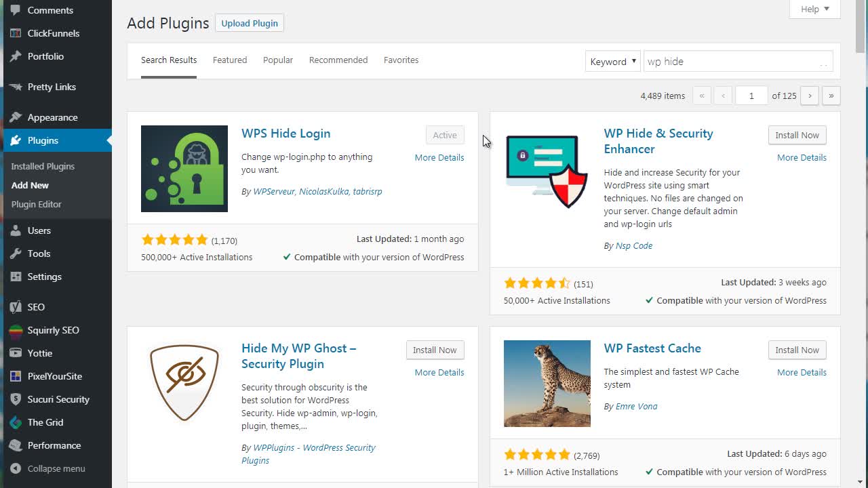Open Installed Plugins submenu item
This screenshot has height=488, width=868.
(43, 166)
